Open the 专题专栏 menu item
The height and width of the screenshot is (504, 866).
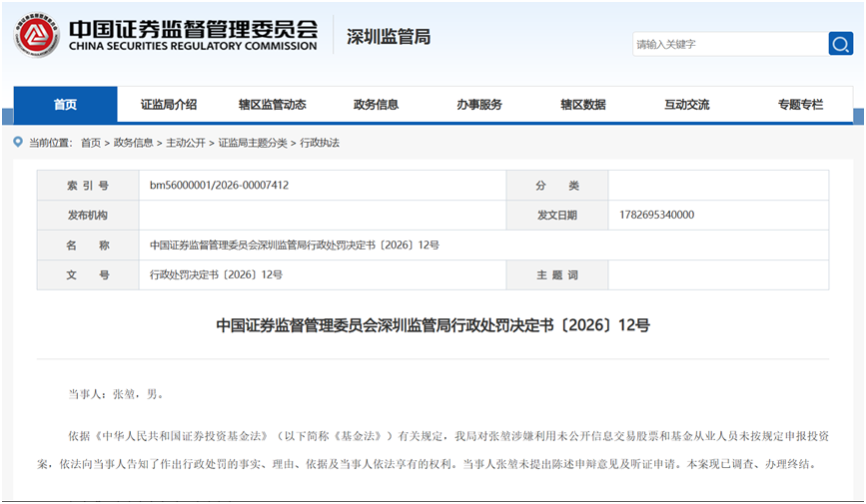(800, 105)
